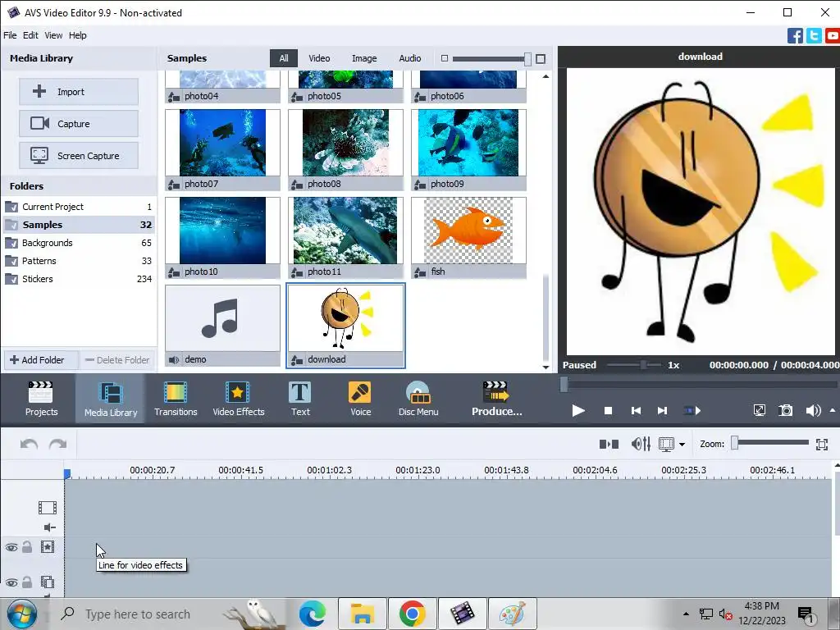840x630 pixels.
Task: Select the photo08 thumbnail
Action: tap(345, 149)
